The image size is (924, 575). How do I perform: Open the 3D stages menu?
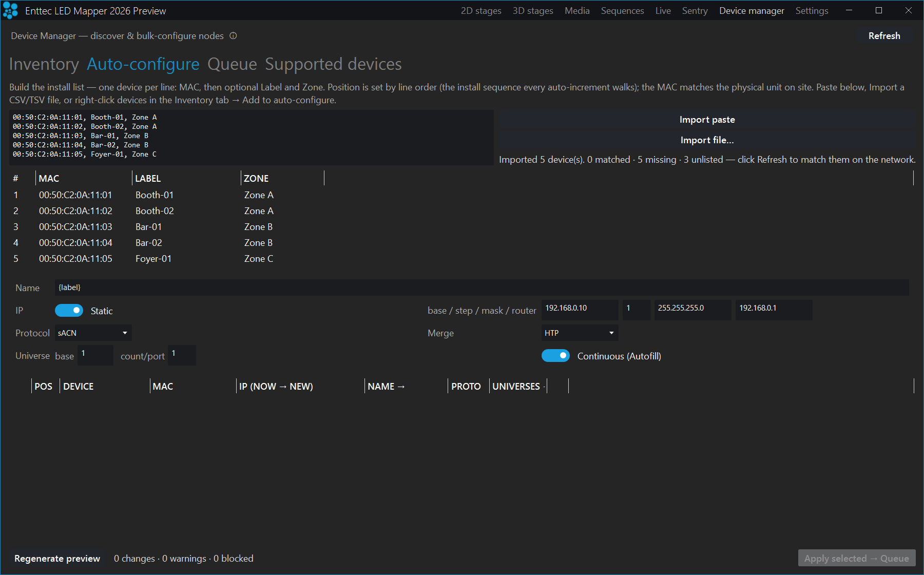tap(533, 11)
